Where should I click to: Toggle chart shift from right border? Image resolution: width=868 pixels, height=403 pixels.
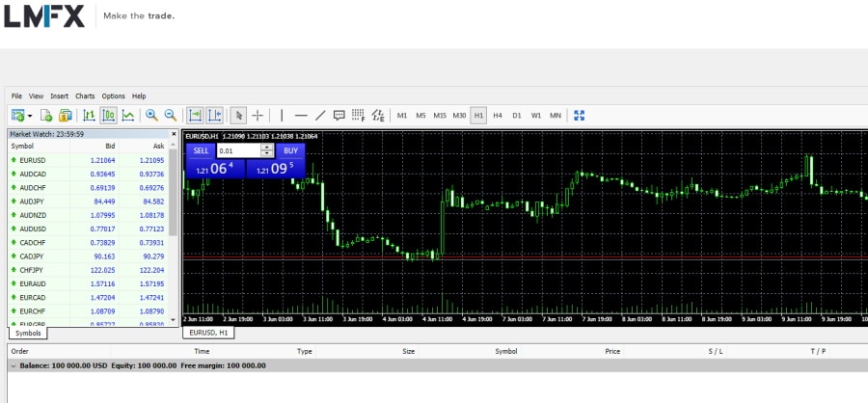click(x=214, y=115)
